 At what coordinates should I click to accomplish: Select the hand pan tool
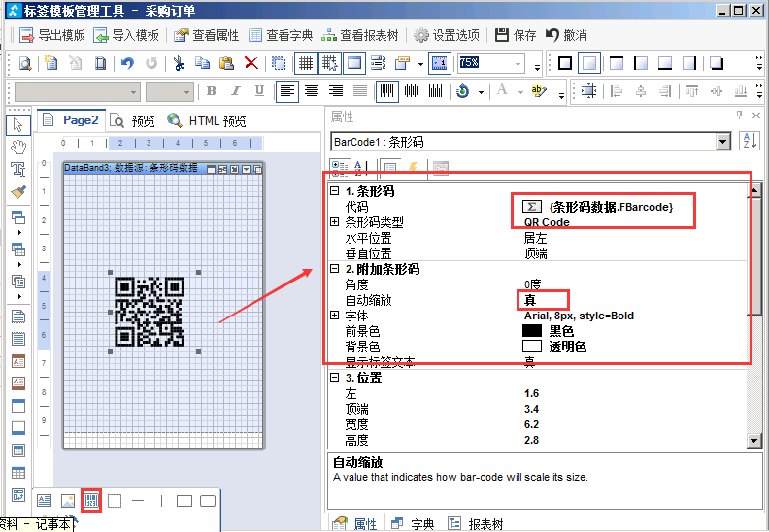click(x=18, y=148)
